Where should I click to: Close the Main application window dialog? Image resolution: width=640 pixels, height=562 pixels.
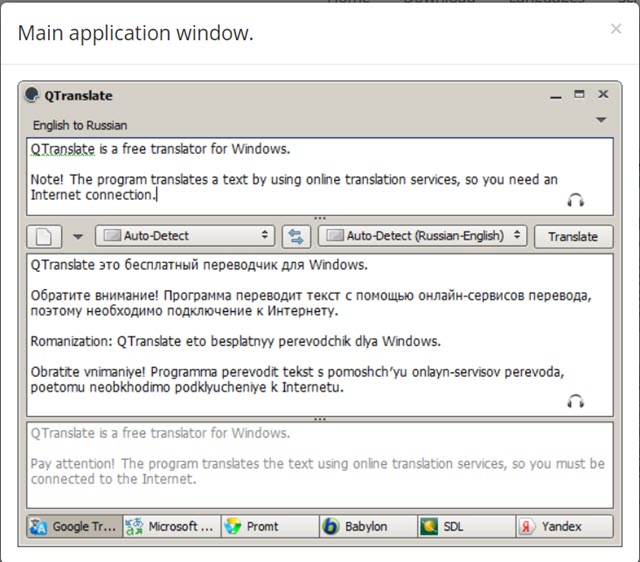coord(616,29)
